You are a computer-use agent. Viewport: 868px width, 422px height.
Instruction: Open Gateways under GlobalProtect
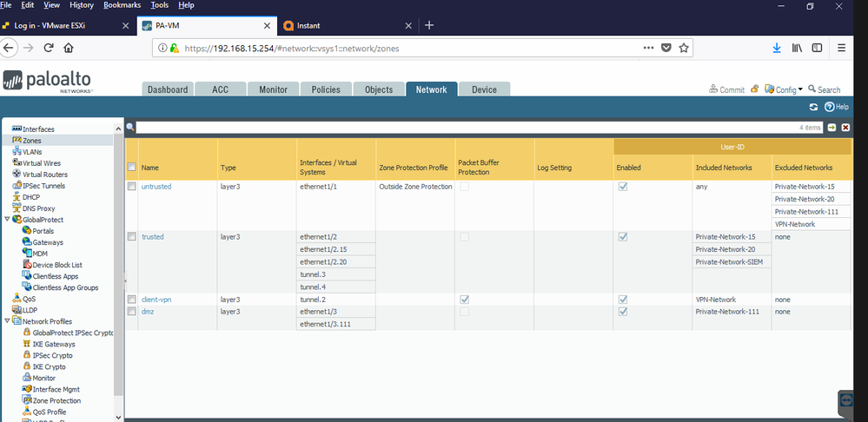click(x=43, y=242)
